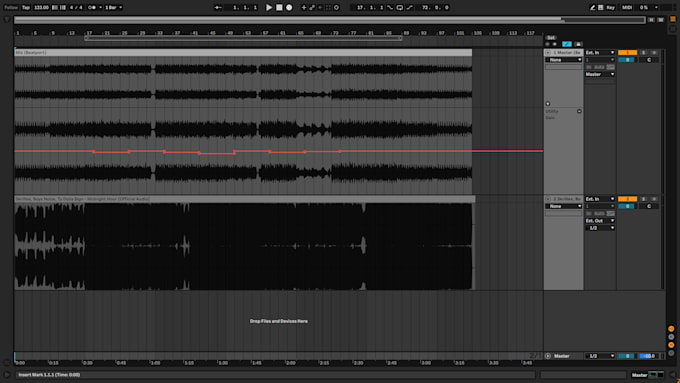The width and height of the screenshot is (680, 383).
Task: Toggle Automation Mode (blue button)
Action: pyautogui.click(x=567, y=44)
